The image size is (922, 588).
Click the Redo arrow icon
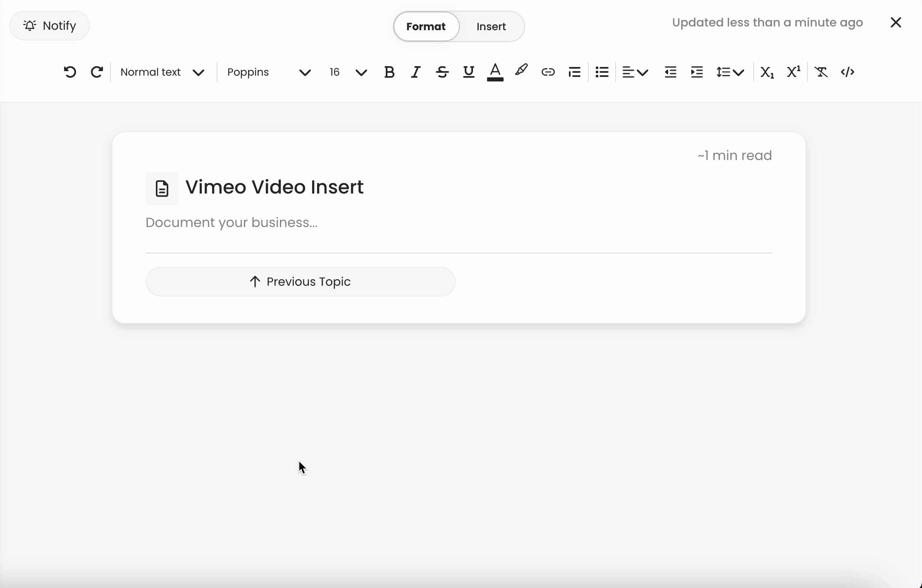click(x=97, y=72)
